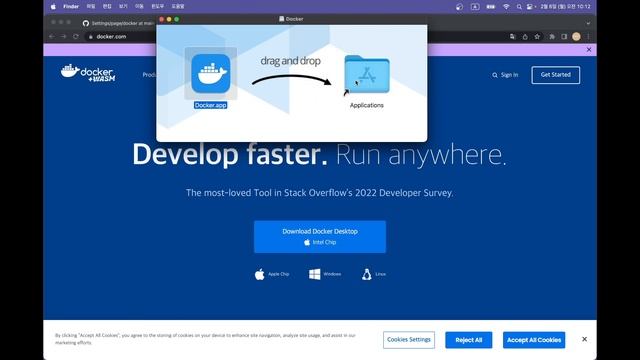Reload the docker.com page
This screenshot has height=360, width=640.
coord(76,36)
